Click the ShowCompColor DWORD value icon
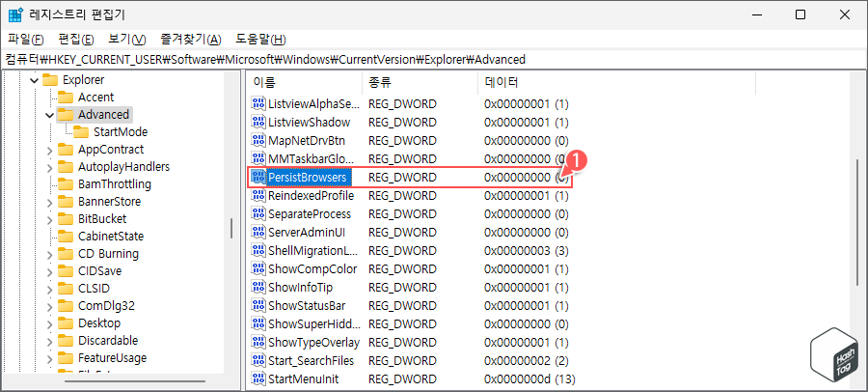 [258, 269]
